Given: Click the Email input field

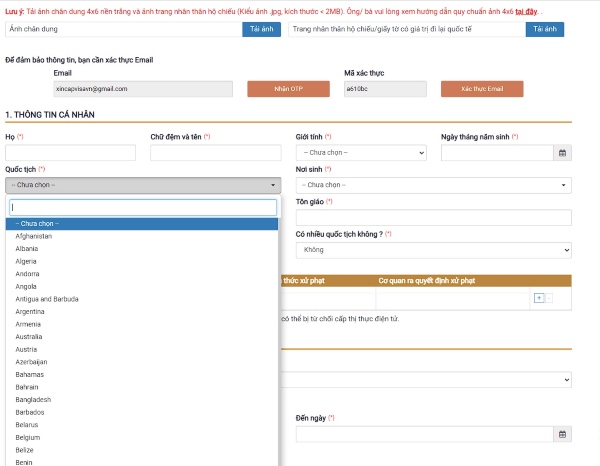Looking at the screenshot, I should pos(143,89).
